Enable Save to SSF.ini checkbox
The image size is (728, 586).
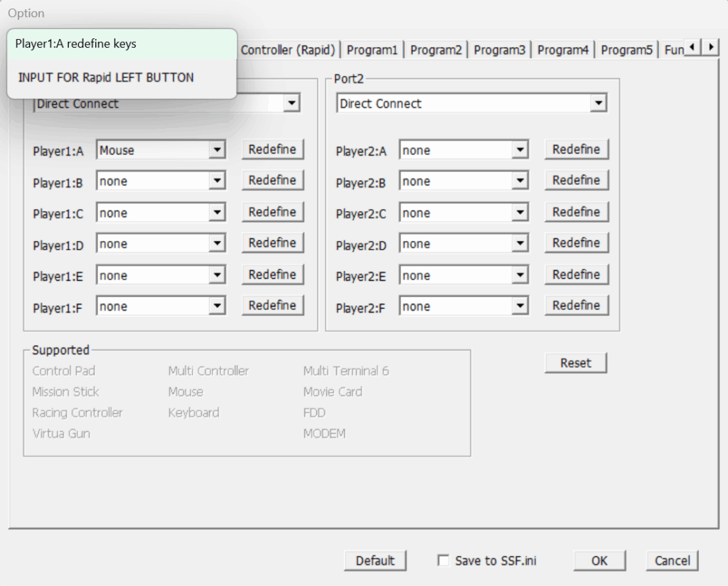point(444,560)
